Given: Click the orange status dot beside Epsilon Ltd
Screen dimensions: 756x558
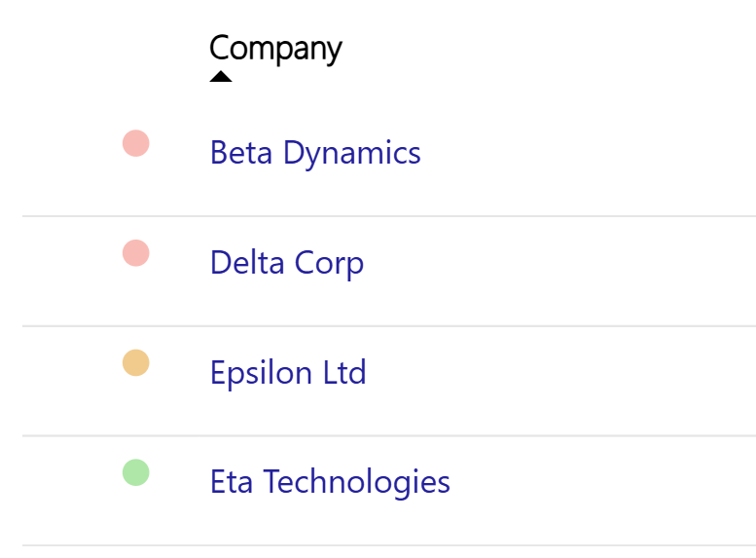Looking at the screenshot, I should click(135, 363).
